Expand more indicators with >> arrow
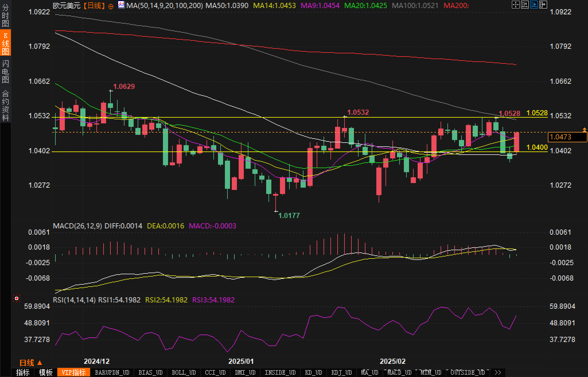 498,372
